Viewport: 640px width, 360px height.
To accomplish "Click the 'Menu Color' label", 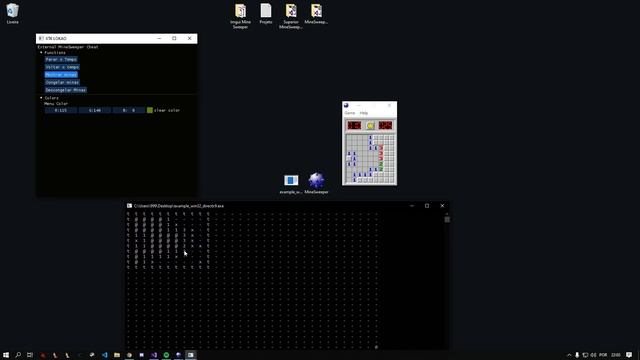I will (56, 104).
